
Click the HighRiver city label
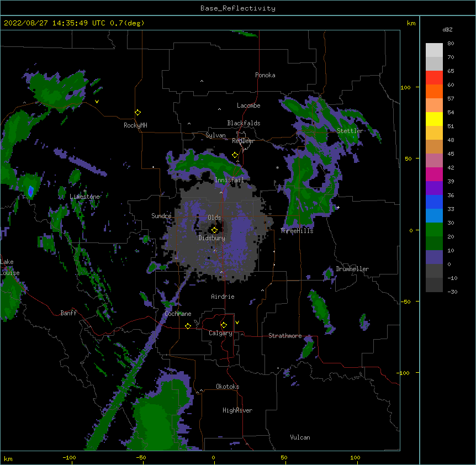coord(237,410)
